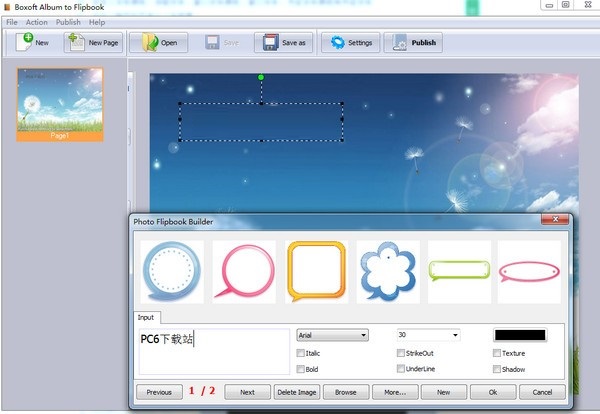Click the 1 / 2 page counter
This screenshot has width=600, height=414.
202,391
